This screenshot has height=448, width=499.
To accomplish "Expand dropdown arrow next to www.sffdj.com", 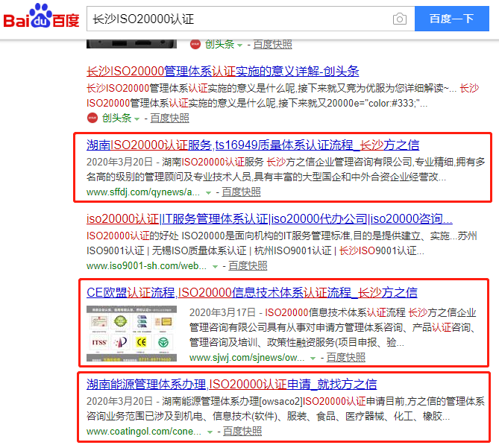I will pyautogui.click(x=208, y=192).
